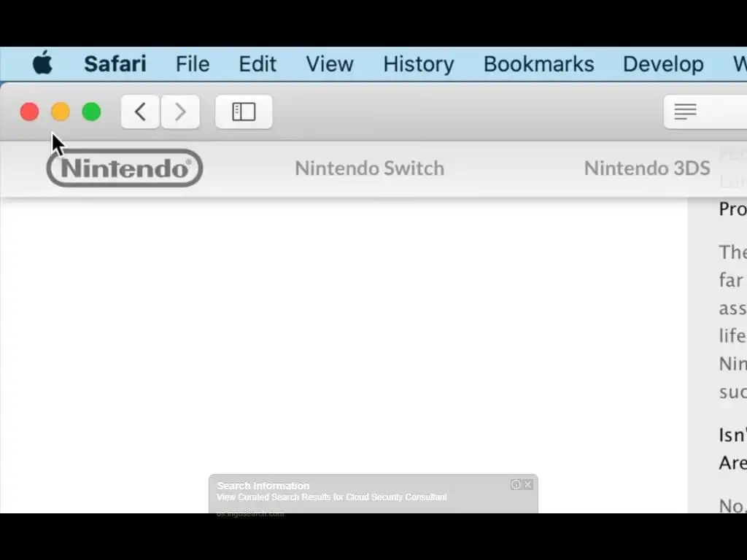Viewport: 747px width, 560px height.
Task: Open the Nintendo Switch link
Action: (370, 168)
